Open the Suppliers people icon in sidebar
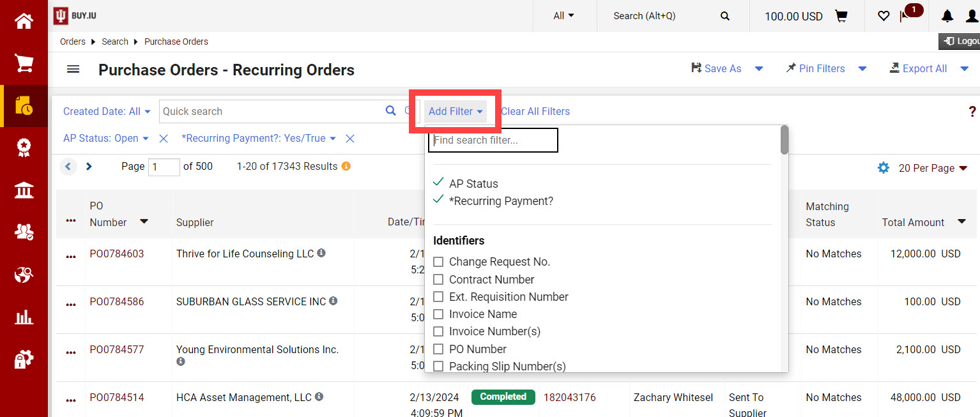The width and height of the screenshot is (980, 417). 24,232
